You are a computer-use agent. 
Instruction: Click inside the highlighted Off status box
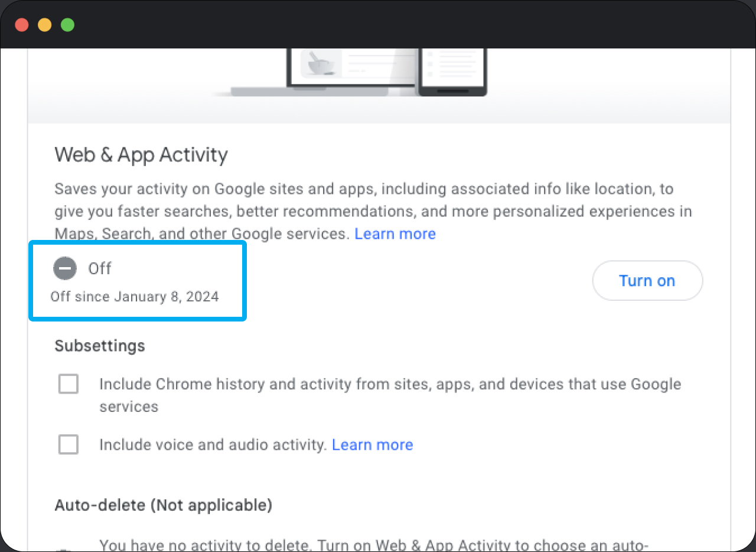pos(137,281)
